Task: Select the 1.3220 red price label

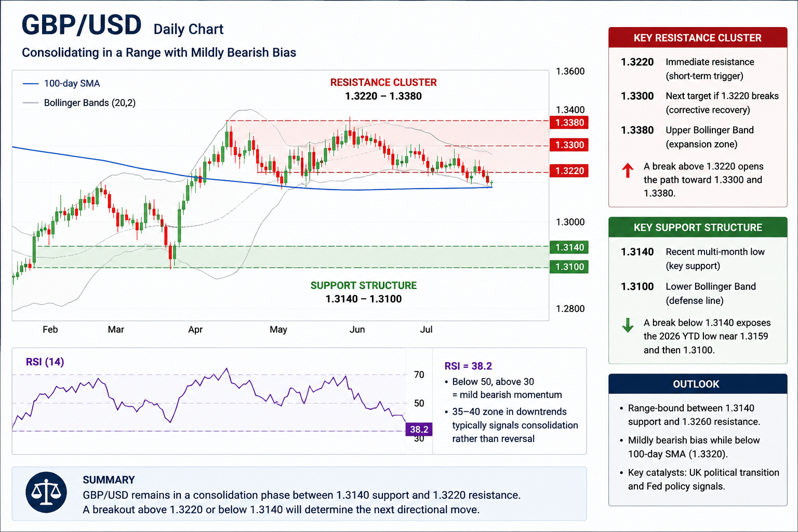Action: (569, 171)
